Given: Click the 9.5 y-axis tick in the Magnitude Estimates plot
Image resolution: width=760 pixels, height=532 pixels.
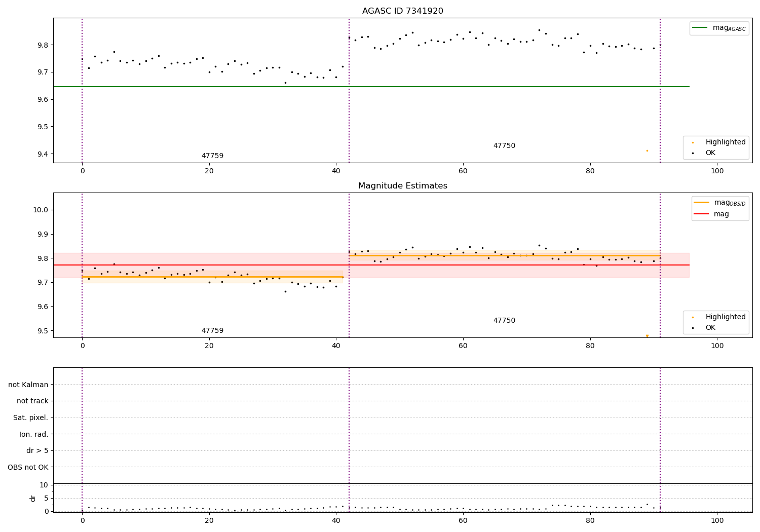Looking at the screenshot, I should tap(43, 331).
